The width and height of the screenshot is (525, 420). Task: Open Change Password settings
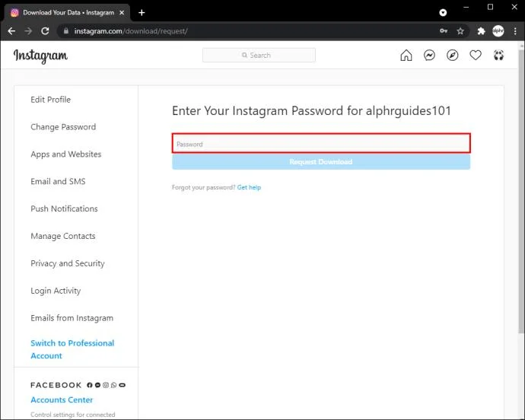[63, 127]
